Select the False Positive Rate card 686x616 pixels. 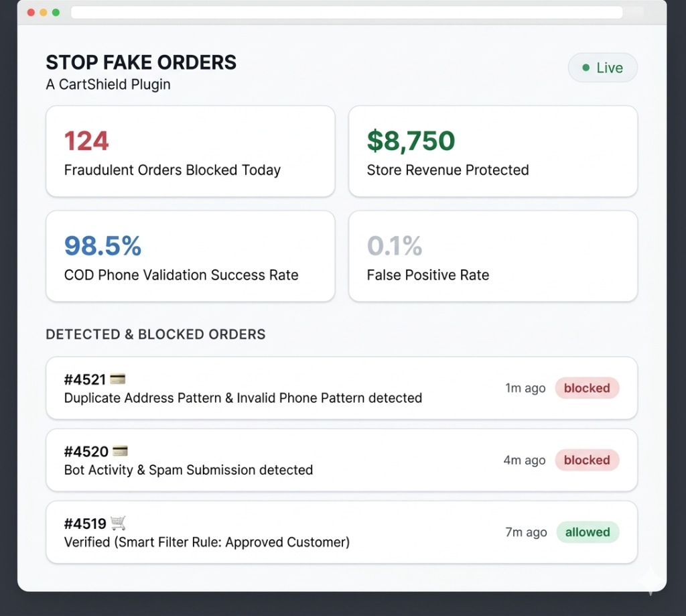tap(493, 256)
